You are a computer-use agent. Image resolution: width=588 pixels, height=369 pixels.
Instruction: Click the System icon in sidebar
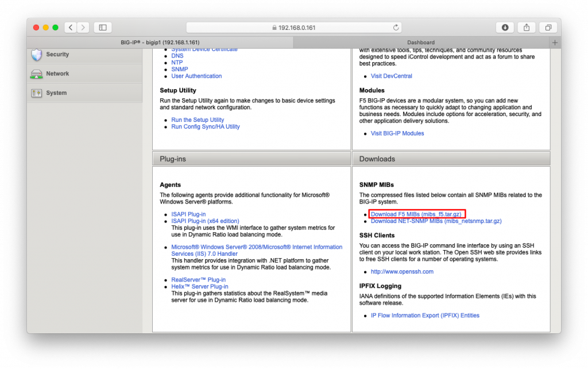pos(36,93)
